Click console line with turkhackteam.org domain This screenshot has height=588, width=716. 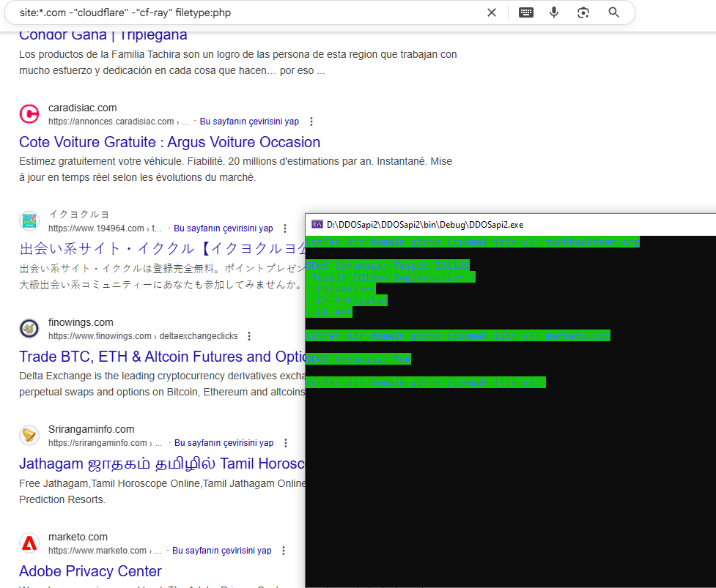(473, 242)
